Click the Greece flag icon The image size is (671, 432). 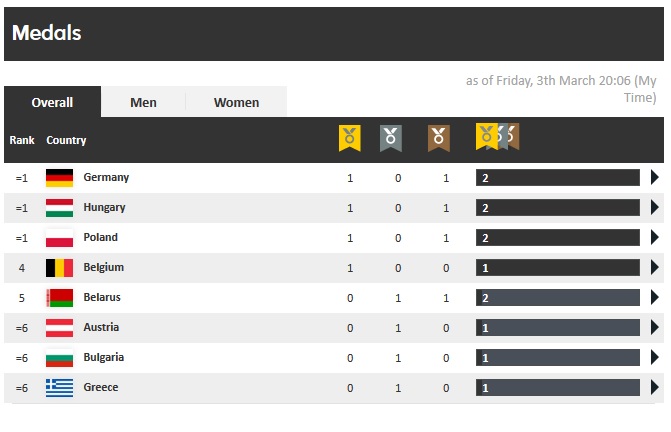(59, 388)
